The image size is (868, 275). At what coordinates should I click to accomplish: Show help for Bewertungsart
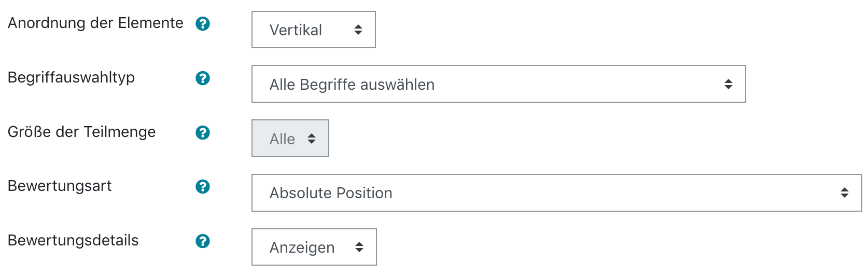click(x=203, y=187)
